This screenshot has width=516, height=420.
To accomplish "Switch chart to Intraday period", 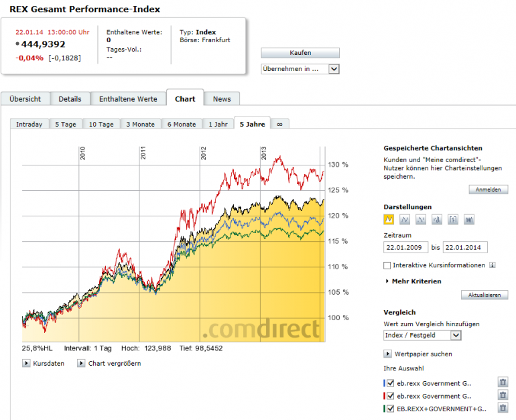I will pos(29,125).
